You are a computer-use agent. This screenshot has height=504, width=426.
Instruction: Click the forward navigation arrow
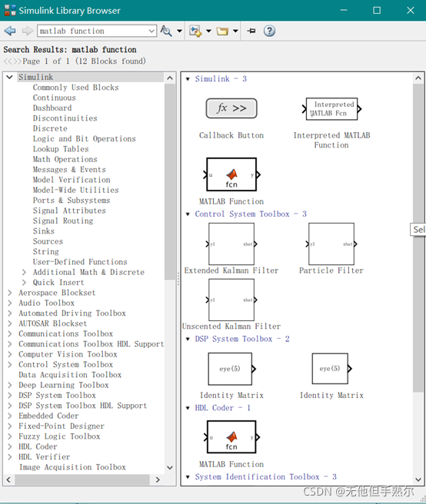28,31
